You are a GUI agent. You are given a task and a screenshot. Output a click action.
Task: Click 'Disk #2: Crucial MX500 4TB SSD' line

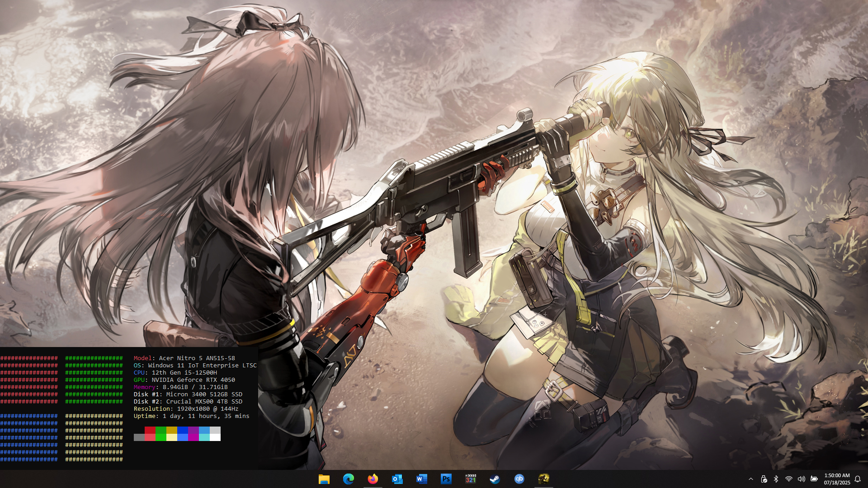click(x=188, y=402)
